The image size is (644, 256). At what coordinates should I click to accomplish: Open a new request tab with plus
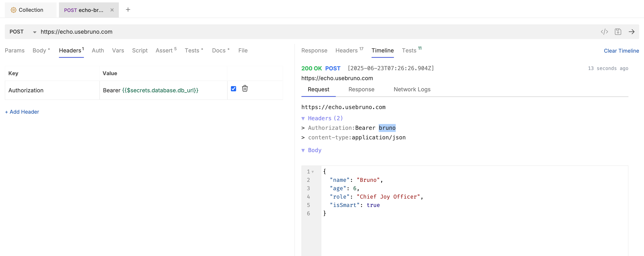[128, 10]
